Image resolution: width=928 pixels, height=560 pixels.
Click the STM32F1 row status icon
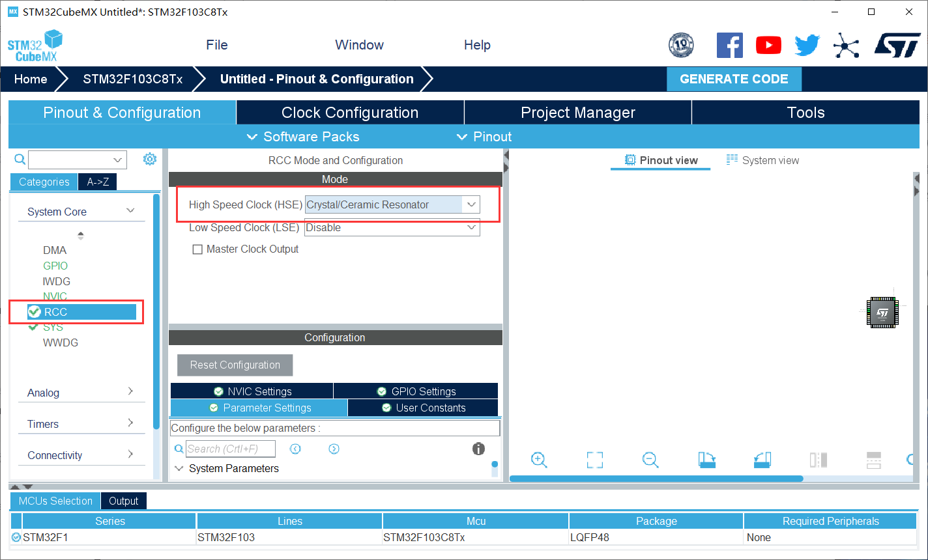16,537
